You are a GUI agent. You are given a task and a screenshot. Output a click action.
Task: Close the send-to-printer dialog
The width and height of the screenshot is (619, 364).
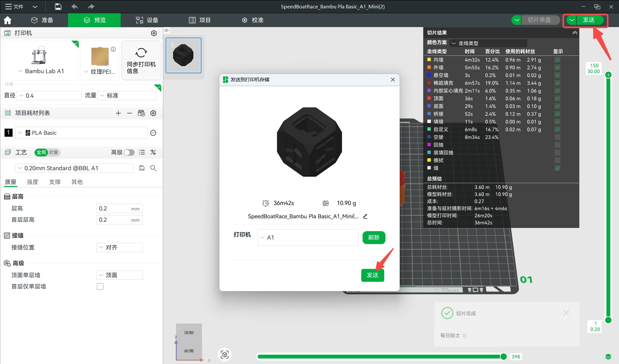(393, 80)
